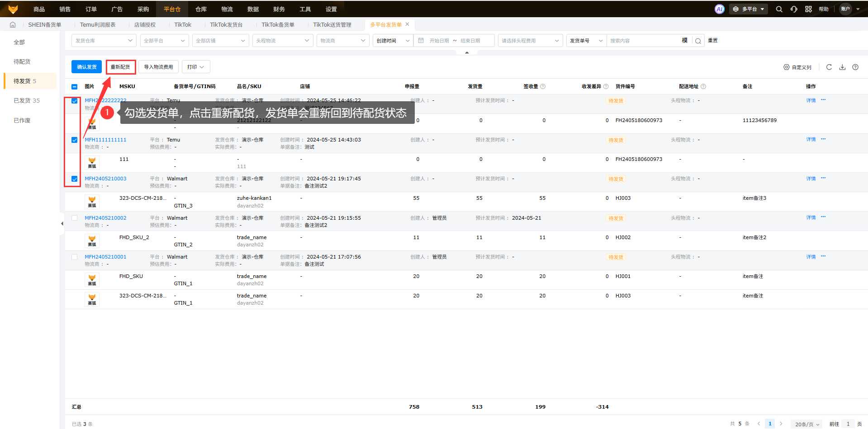Click the help question mark icon
868x429 pixels.
point(855,67)
